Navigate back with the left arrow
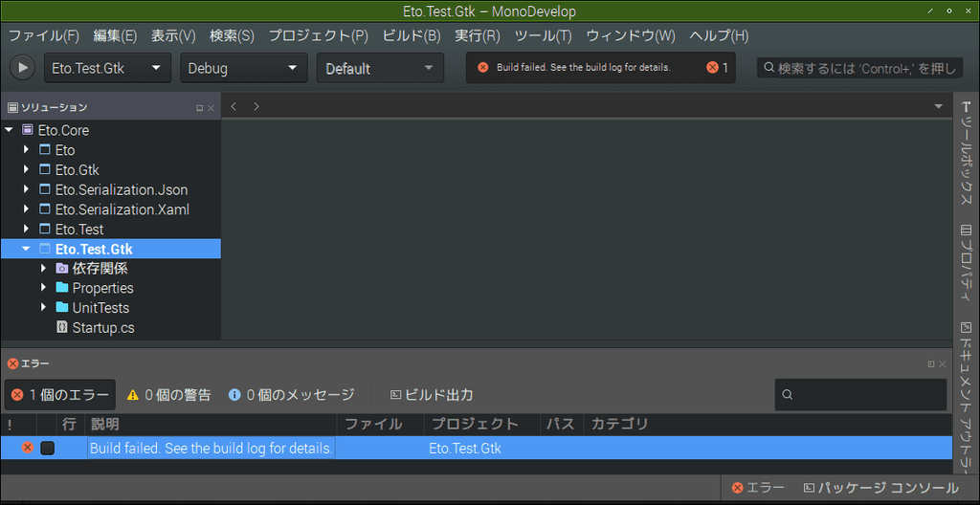Viewport: 980px width, 505px height. [x=234, y=106]
